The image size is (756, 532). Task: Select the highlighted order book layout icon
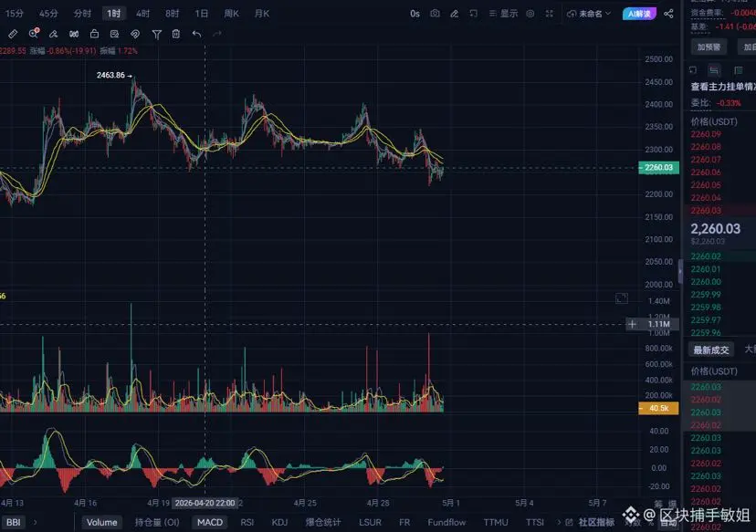click(714, 70)
